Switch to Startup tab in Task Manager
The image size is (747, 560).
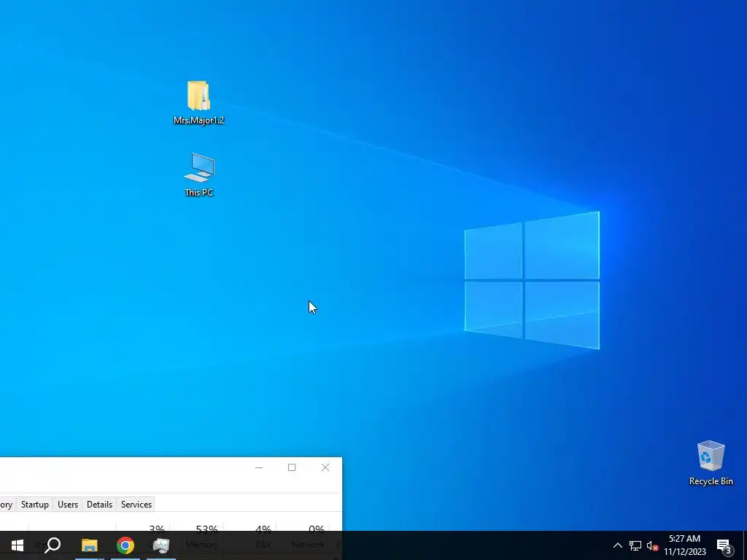35,505
